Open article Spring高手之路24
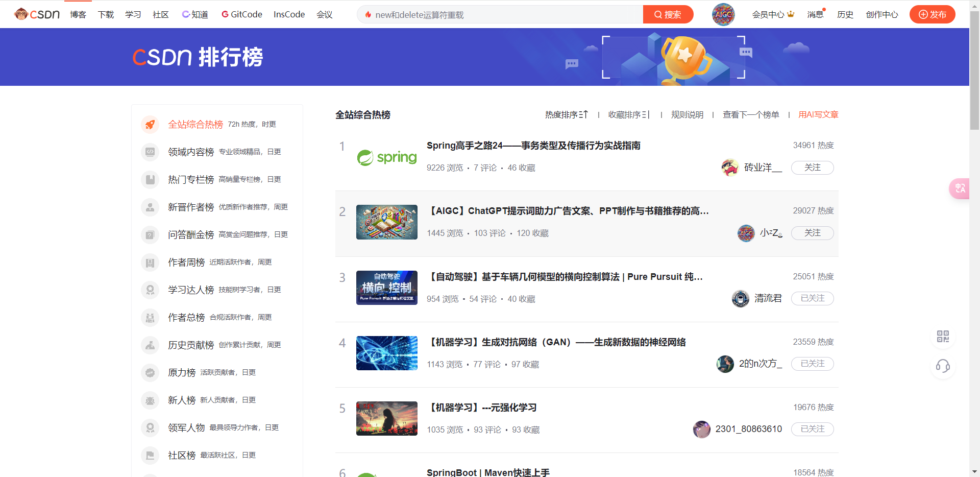The height and width of the screenshot is (477, 980). 533,146
